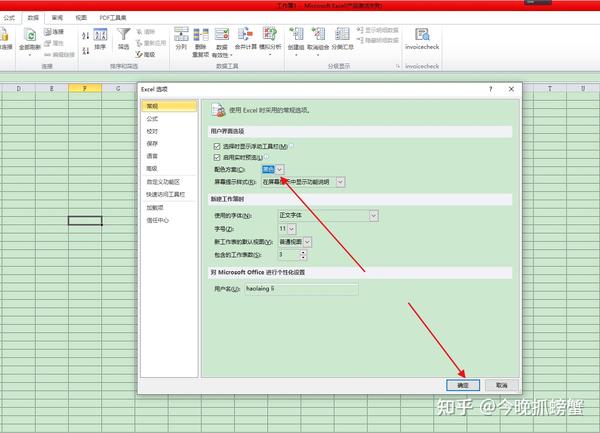Expand the 全部刷新 dropdown arrow

tap(30, 55)
